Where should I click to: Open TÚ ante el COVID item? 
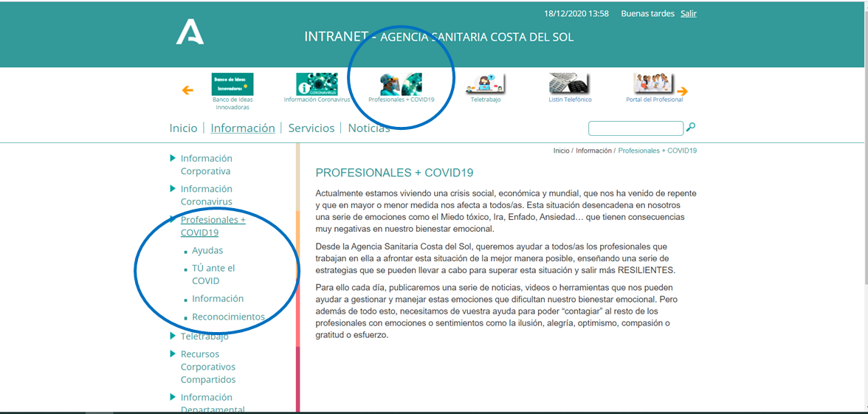[214, 275]
